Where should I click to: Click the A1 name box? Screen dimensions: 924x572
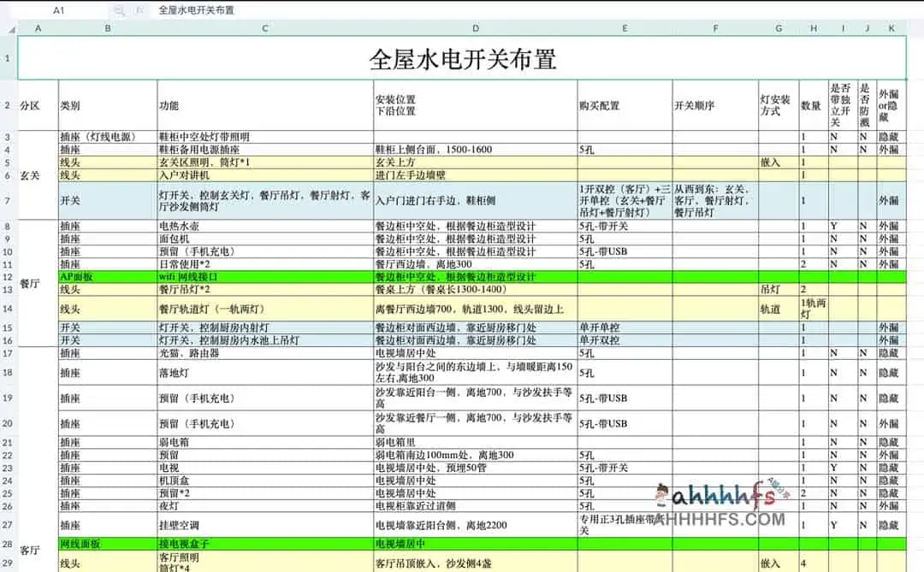[59, 10]
